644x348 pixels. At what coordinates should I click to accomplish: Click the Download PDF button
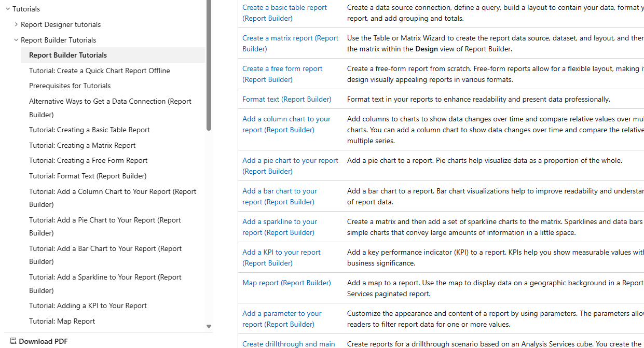coord(39,341)
